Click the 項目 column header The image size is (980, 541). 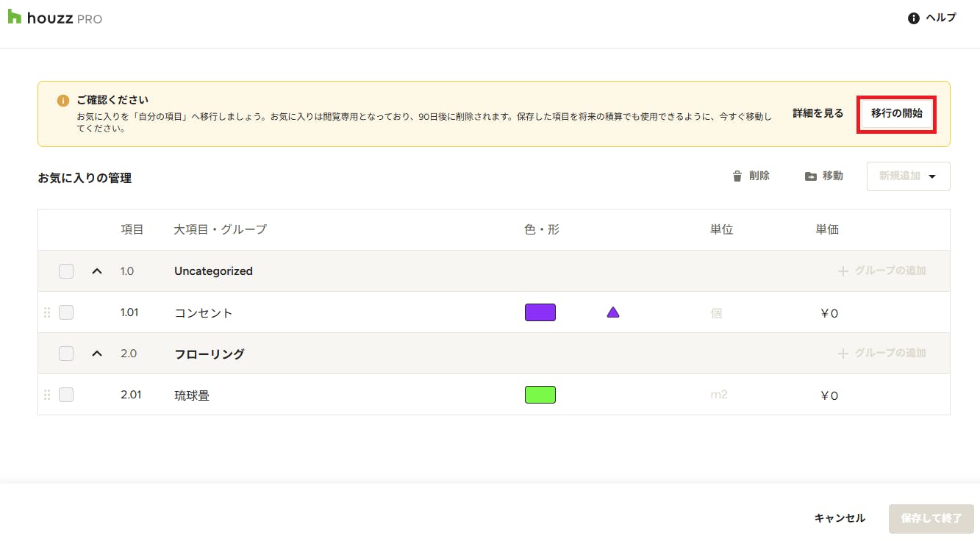click(x=132, y=229)
